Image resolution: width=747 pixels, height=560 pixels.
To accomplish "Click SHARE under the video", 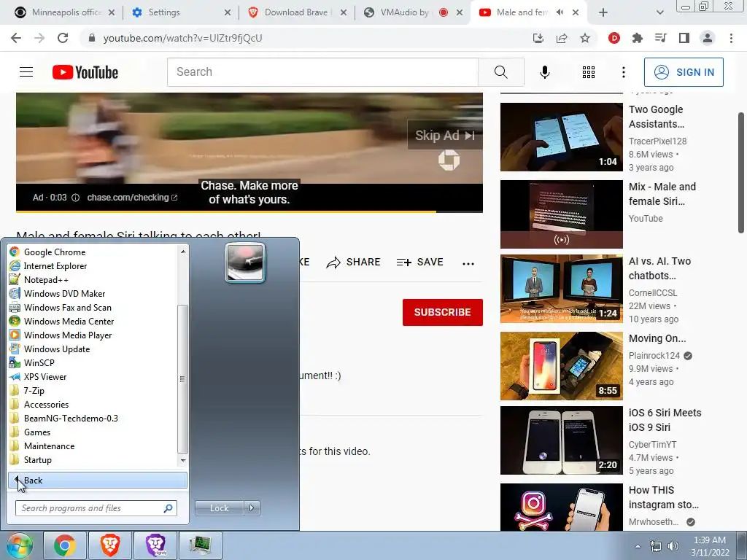I will coord(353,262).
